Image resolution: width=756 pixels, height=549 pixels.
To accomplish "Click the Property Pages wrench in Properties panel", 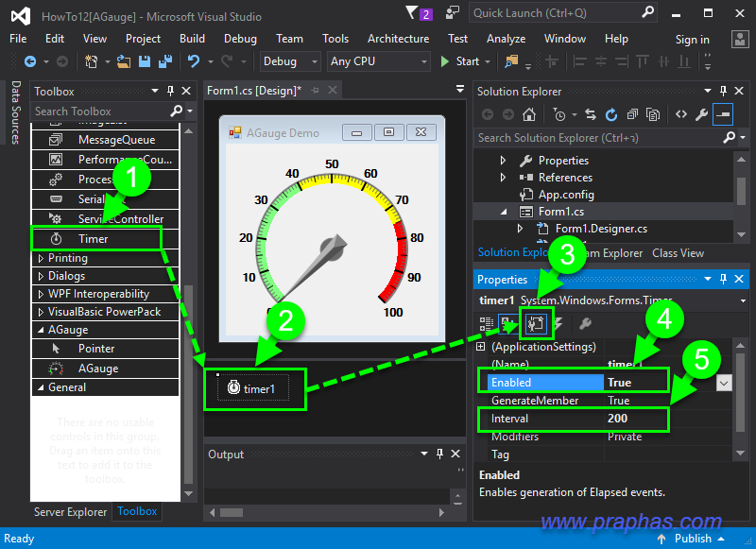I will [585, 324].
